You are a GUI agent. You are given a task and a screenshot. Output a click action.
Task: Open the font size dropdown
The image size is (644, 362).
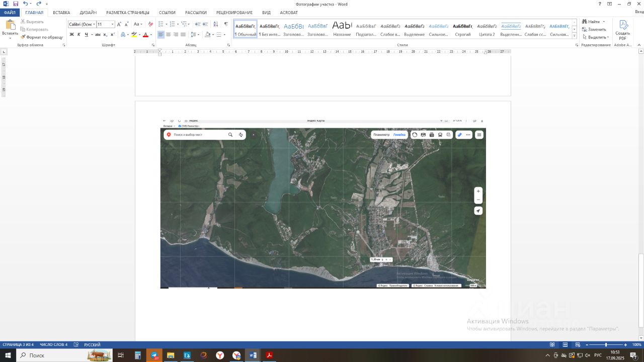(x=112, y=24)
